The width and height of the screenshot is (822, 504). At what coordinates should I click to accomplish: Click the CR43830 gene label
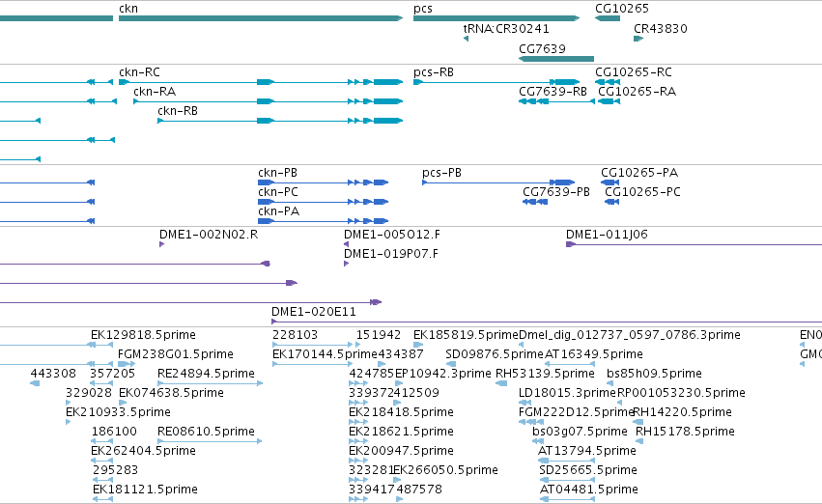point(661,28)
